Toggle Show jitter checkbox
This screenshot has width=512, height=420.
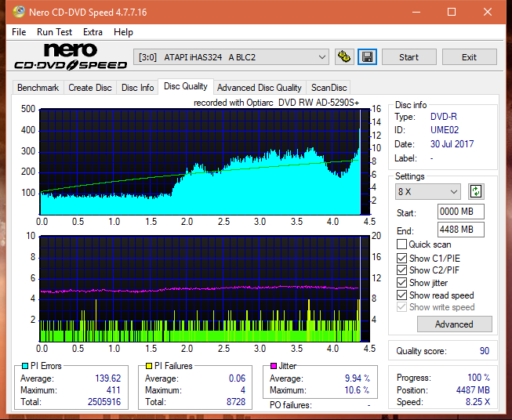[401, 283]
